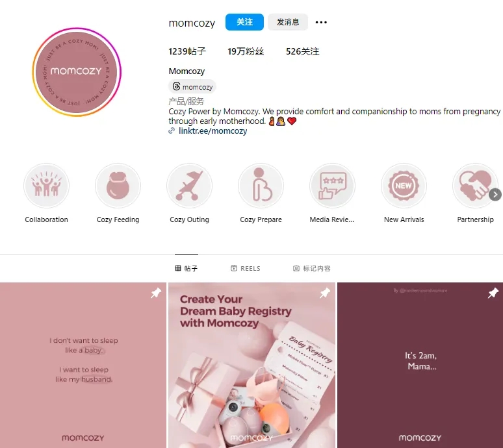503x448 pixels.
Task: Open the linktr.ee/momcozy link
Action: (213, 131)
